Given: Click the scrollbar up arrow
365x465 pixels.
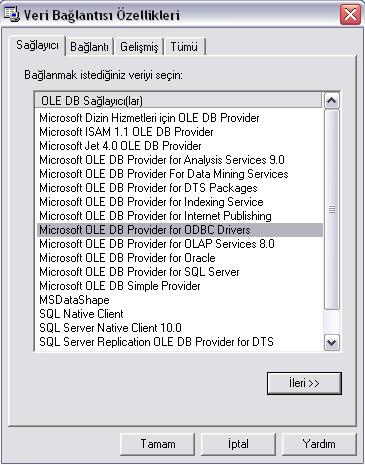Looking at the screenshot, I should click(x=332, y=100).
